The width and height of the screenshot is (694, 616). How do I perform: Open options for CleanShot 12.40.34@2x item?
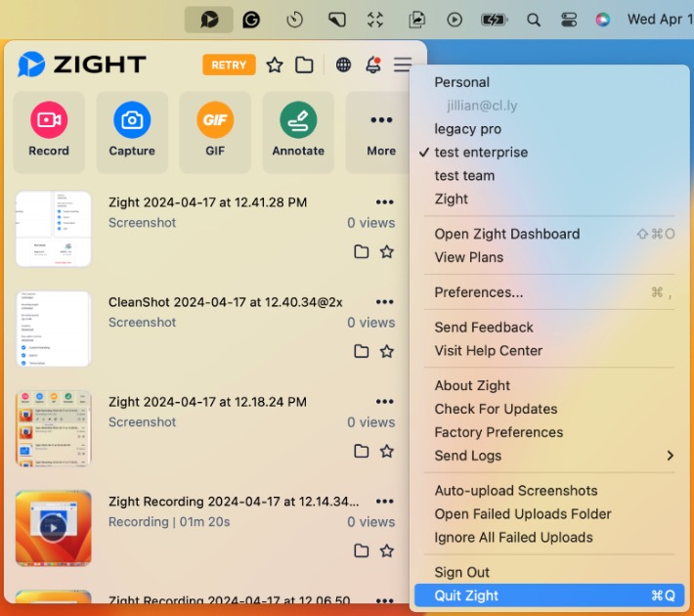click(x=384, y=302)
